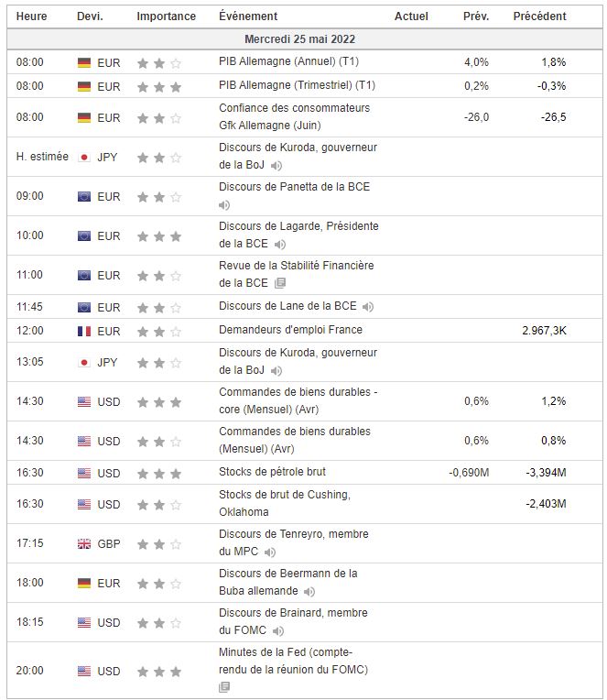Click the speaker icon next to Lane's BCE speech
607x700 pixels.
coord(367,307)
